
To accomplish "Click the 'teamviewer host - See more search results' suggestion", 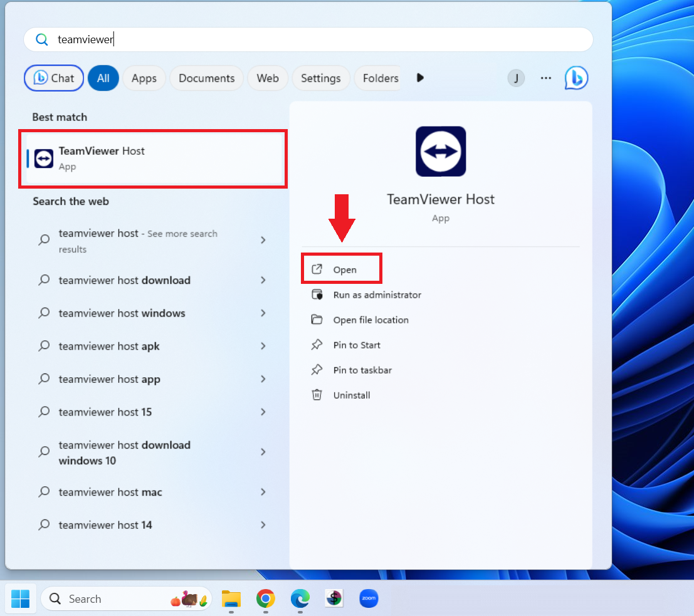I will (153, 241).
